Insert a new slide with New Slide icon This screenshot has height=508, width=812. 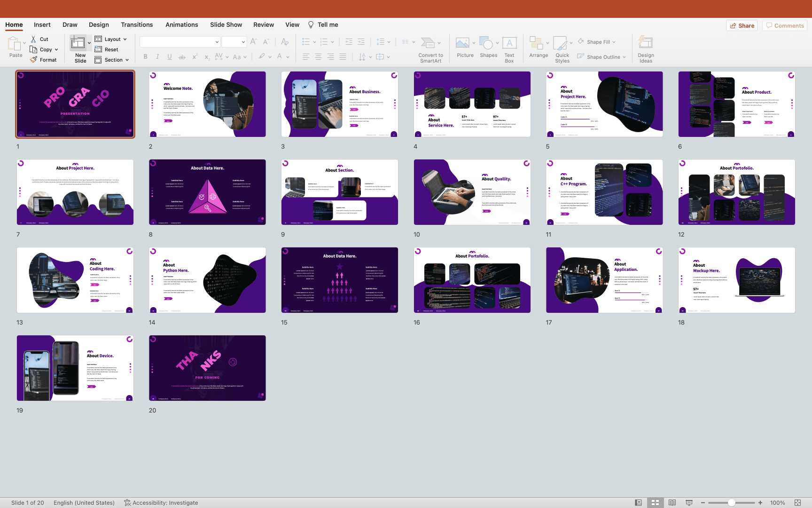[78, 43]
